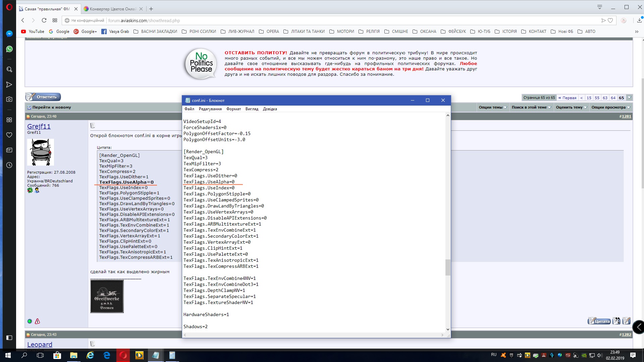The width and height of the screenshot is (644, 362).
Task: Reload the forum page
Action: pos(44,20)
